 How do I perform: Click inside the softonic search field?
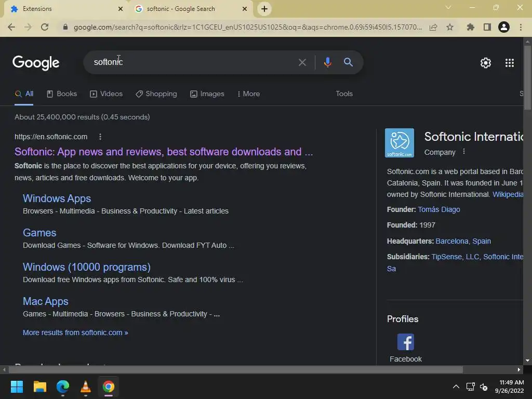(193, 62)
